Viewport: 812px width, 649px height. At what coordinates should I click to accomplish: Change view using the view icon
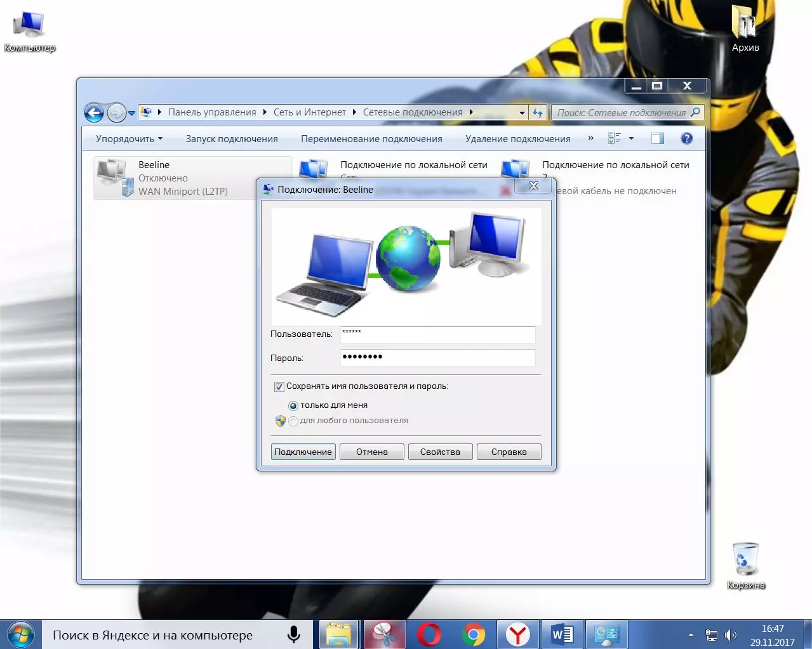point(615,138)
